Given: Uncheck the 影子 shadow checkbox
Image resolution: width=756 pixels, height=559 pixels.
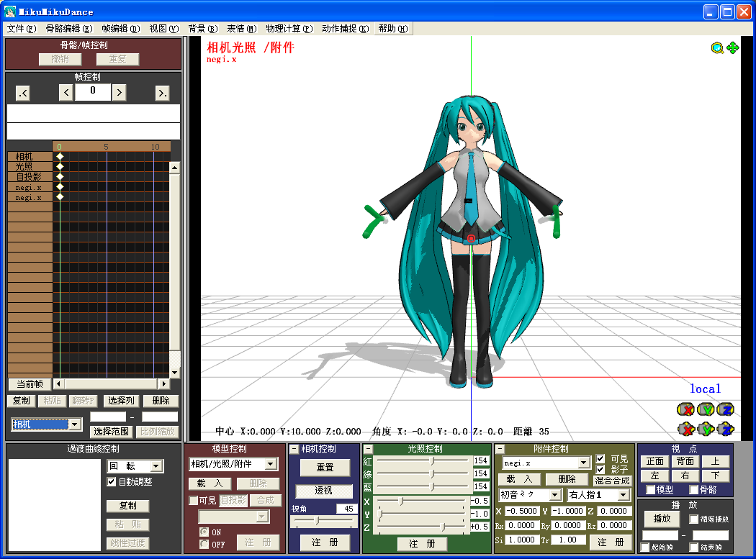Looking at the screenshot, I should click(600, 469).
